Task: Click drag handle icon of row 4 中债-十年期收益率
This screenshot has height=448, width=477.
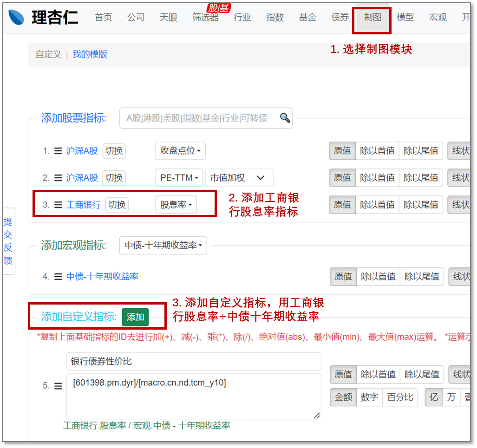Action: point(58,277)
